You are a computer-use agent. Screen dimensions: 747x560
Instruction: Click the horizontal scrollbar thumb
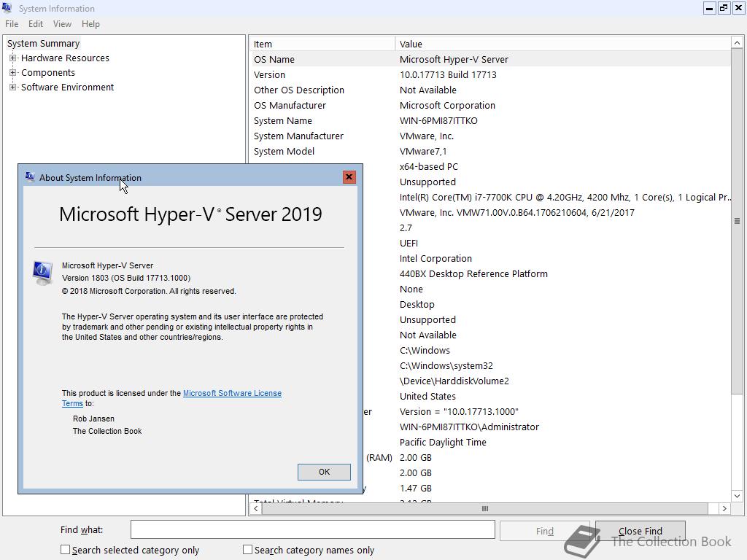(x=485, y=508)
